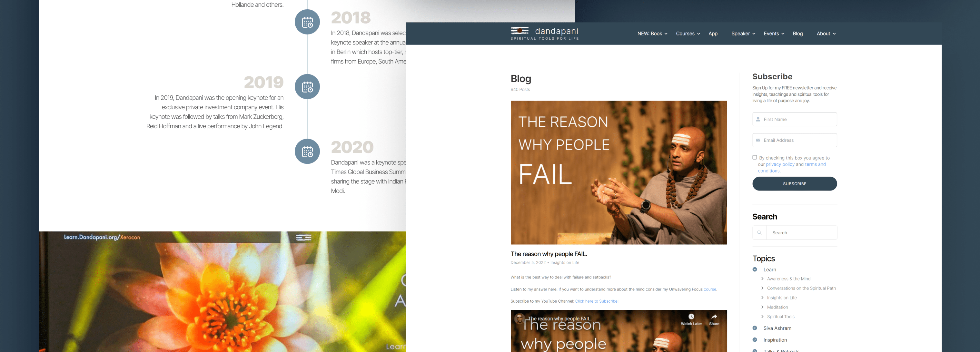980x352 pixels.
Task: Click the video Share arrow icon
Action: pyautogui.click(x=714, y=316)
